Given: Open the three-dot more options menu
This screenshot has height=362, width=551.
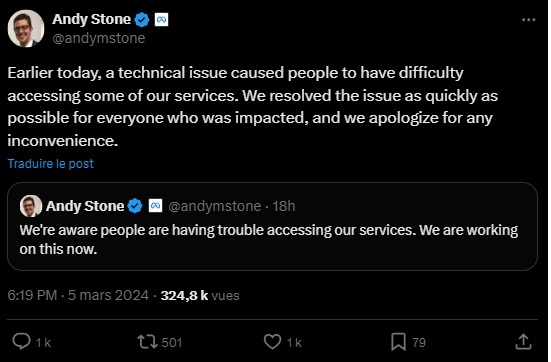Looking at the screenshot, I should 528,20.
